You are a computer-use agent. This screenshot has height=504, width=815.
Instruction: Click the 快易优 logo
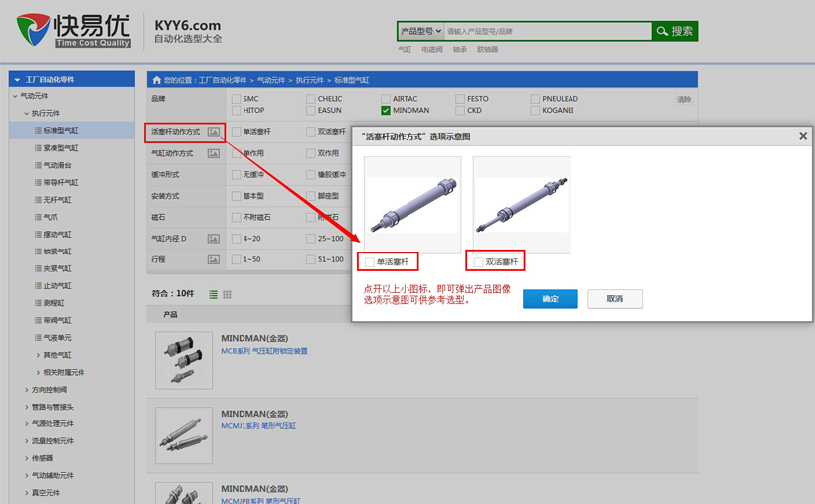coord(74,30)
